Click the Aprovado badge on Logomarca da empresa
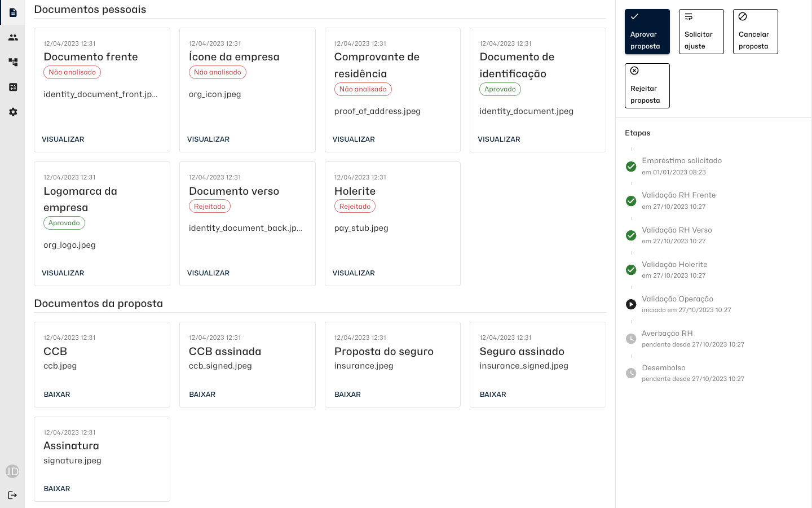This screenshot has width=812, height=508. point(64,223)
